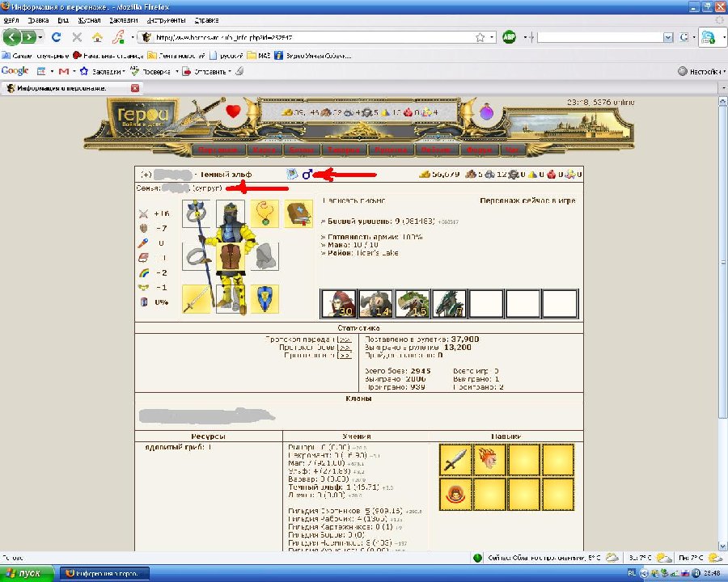Click the Герои game logo
This screenshot has height=582, width=728.
coord(142,118)
